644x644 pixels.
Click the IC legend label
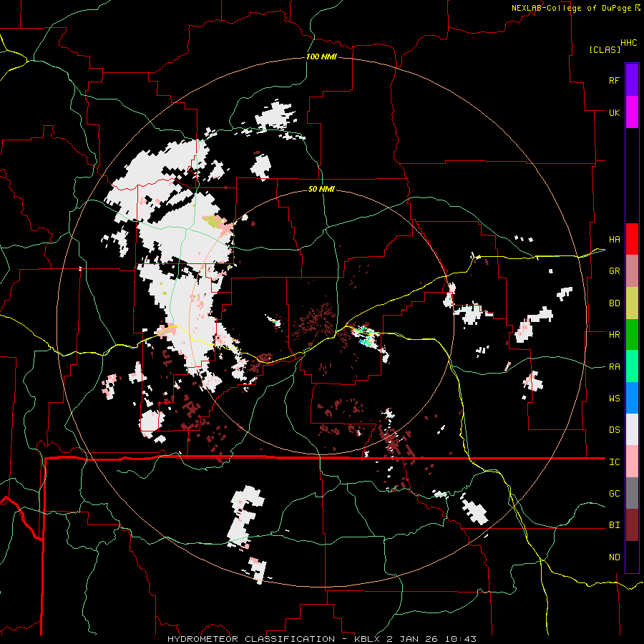[x=614, y=462]
